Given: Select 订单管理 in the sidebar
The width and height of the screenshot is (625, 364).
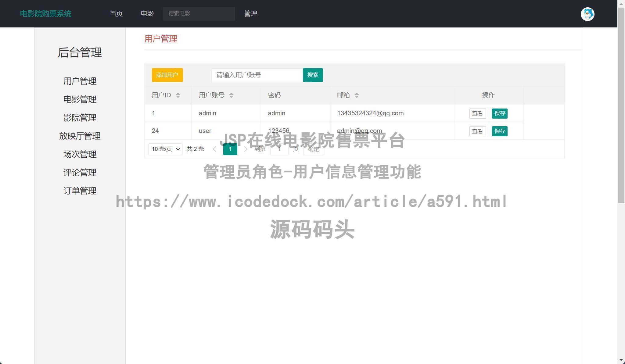Looking at the screenshot, I should tap(80, 191).
